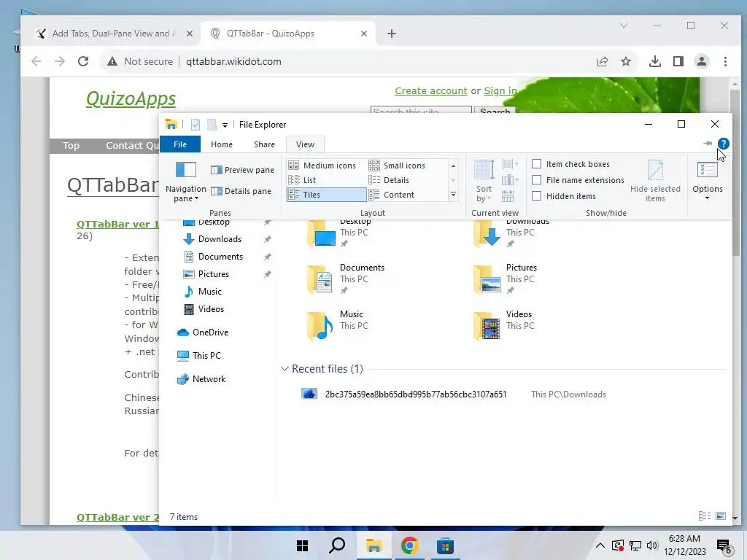This screenshot has width=747, height=560.
Task: Open the Navigation pane dropdown
Action: click(x=186, y=182)
